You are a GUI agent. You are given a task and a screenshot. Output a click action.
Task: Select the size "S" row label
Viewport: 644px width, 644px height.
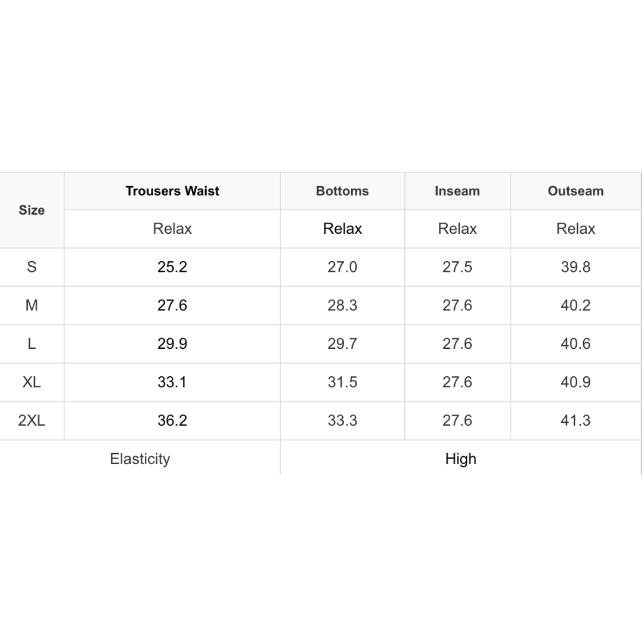(x=32, y=267)
